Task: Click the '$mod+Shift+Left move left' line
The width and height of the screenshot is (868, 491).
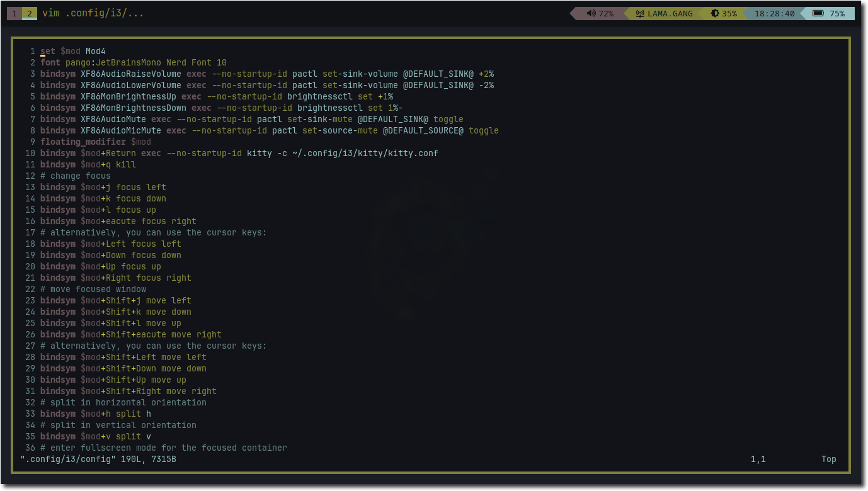Action: [123, 357]
